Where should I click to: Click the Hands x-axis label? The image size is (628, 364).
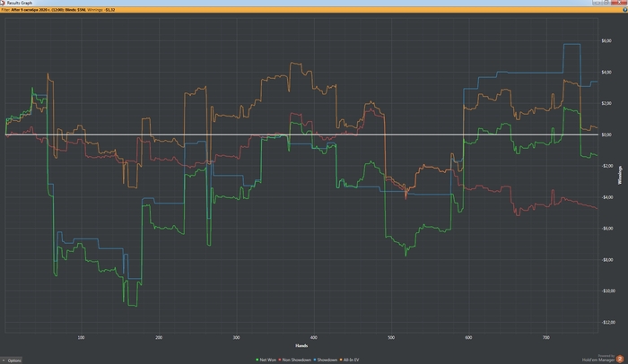(x=301, y=345)
